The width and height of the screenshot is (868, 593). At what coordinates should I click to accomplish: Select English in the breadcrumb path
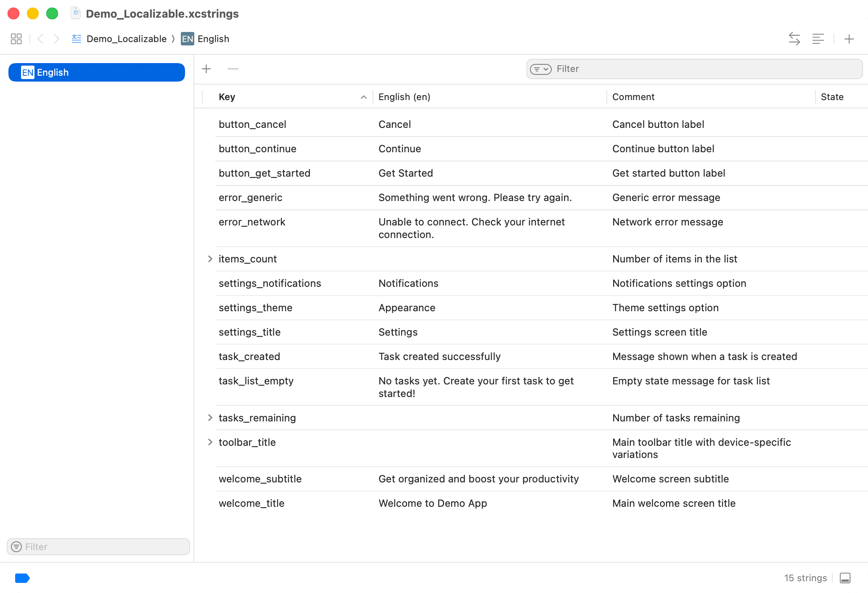(214, 39)
